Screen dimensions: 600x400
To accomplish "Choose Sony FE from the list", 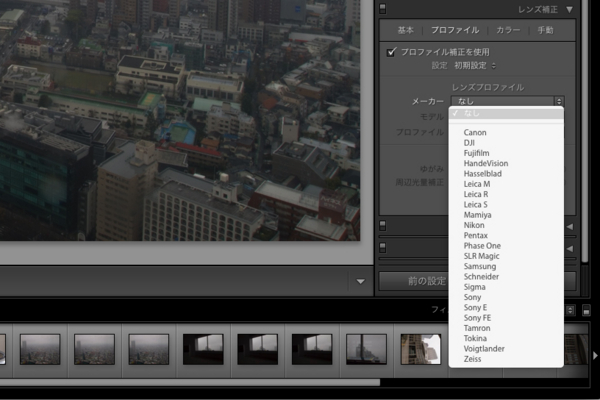I will (x=506, y=318).
